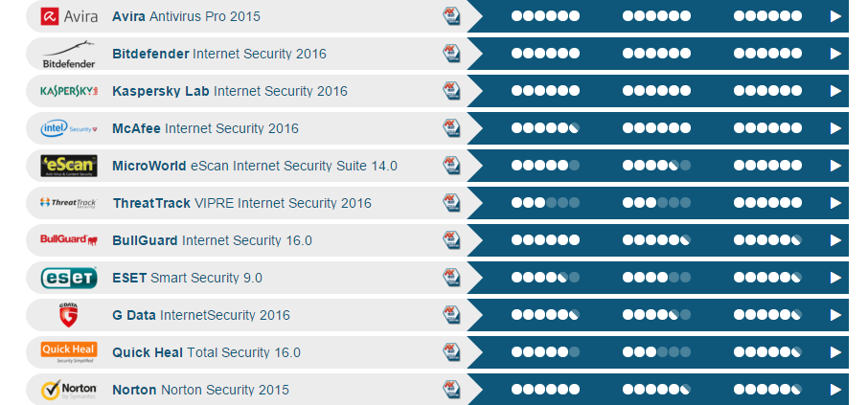Click first score dots in ESET row

tap(545, 278)
